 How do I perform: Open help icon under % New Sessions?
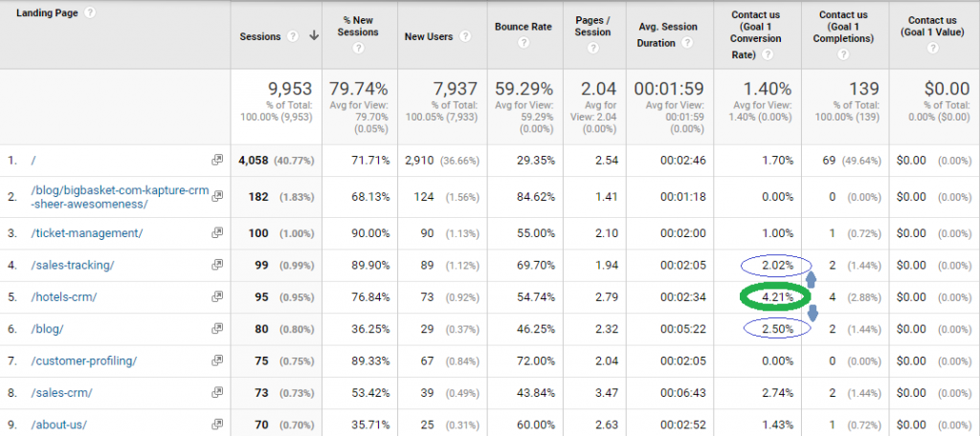coord(360,48)
